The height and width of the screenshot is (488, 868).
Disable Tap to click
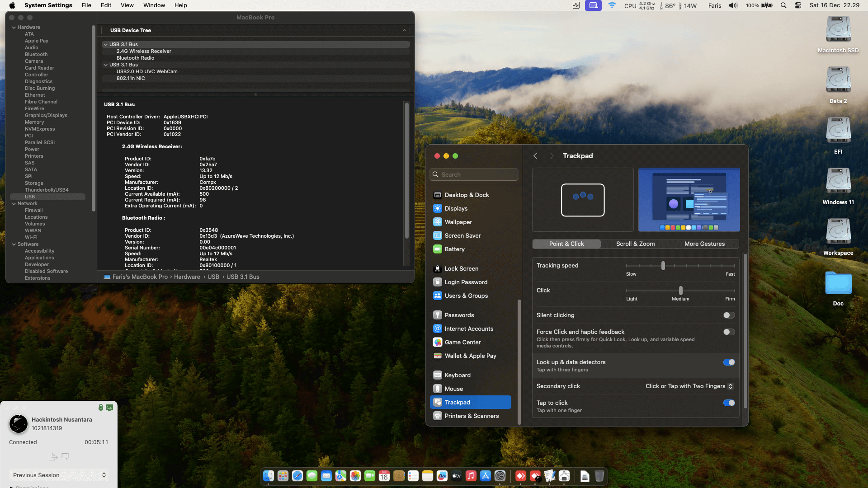click(729, 403)
